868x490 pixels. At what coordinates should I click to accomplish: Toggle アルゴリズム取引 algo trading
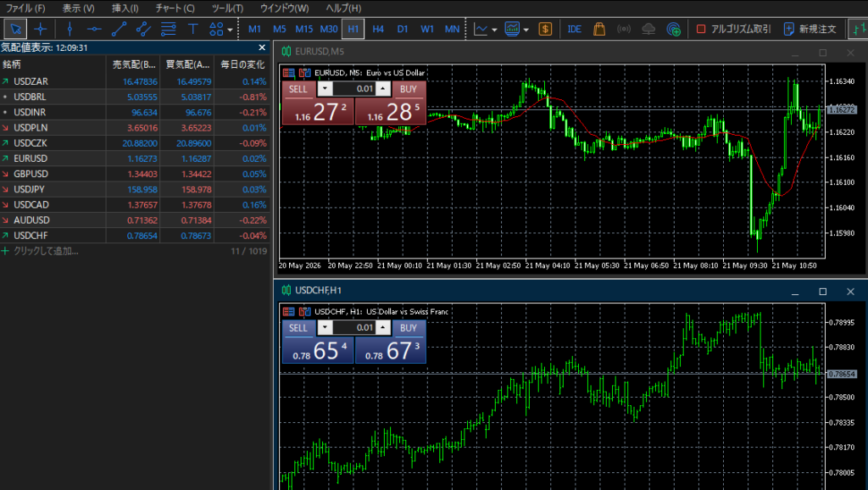(x=733, y=29)
